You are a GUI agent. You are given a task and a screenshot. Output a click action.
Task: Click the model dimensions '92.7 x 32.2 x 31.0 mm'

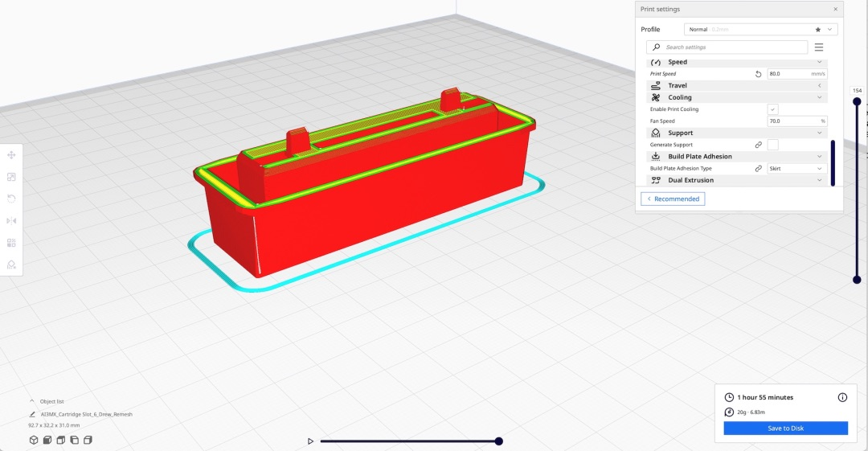pos(54,425)
